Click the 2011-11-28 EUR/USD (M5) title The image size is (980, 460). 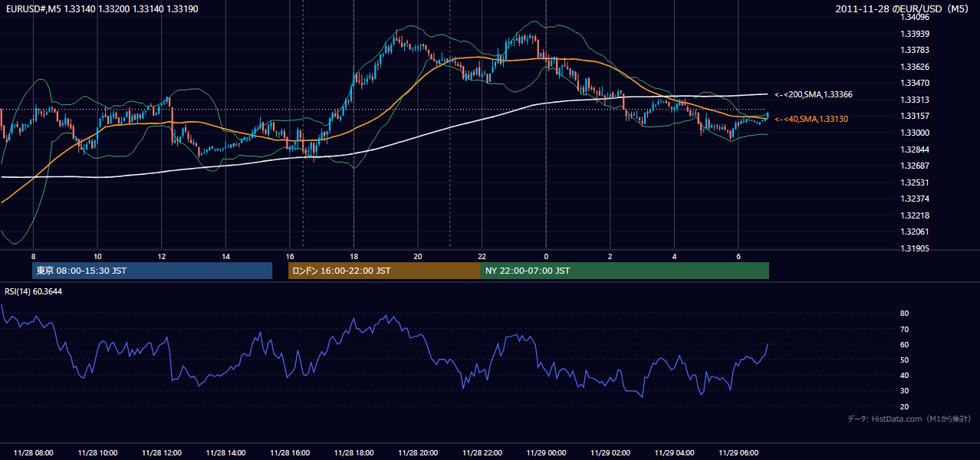[903, 9]
